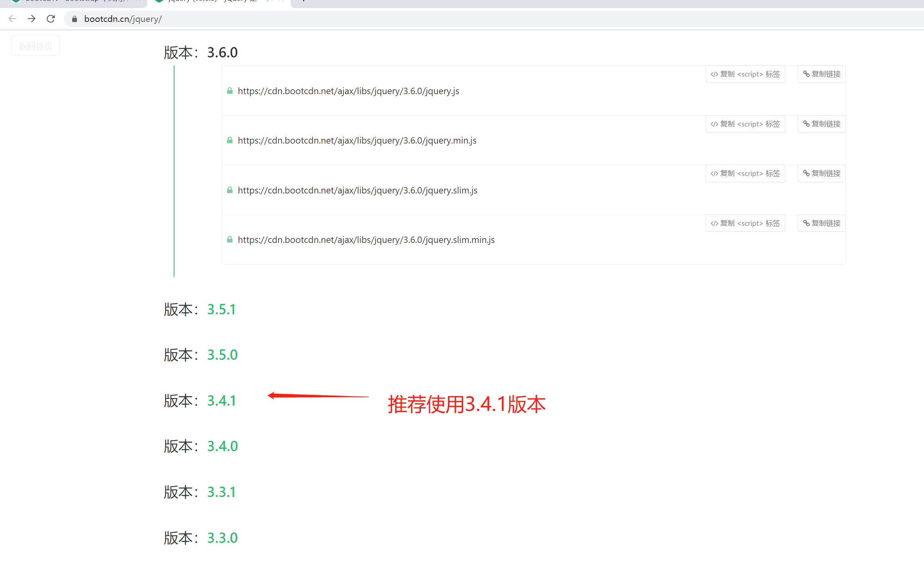Click the faded 返回首页 button

(x=35, y=46)
